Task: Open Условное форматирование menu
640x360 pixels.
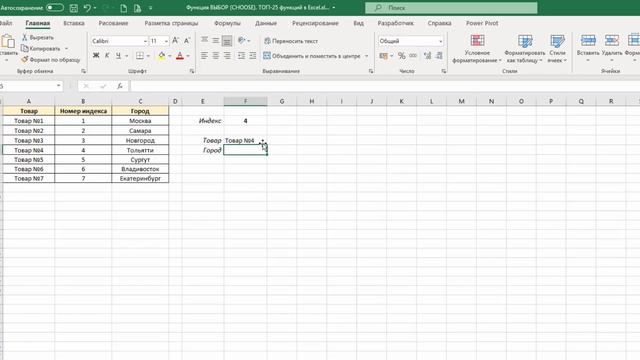Action: pyautogui.click(x=477, y=49)
